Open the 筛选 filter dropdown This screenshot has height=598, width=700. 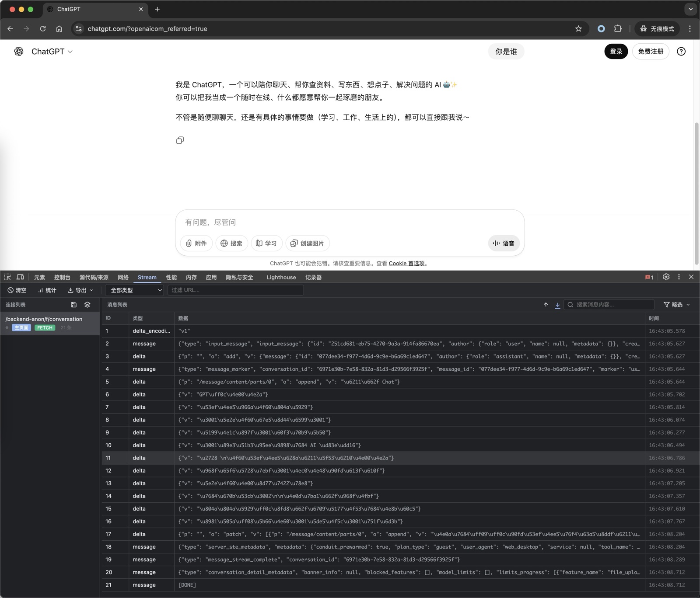point(676,305)
